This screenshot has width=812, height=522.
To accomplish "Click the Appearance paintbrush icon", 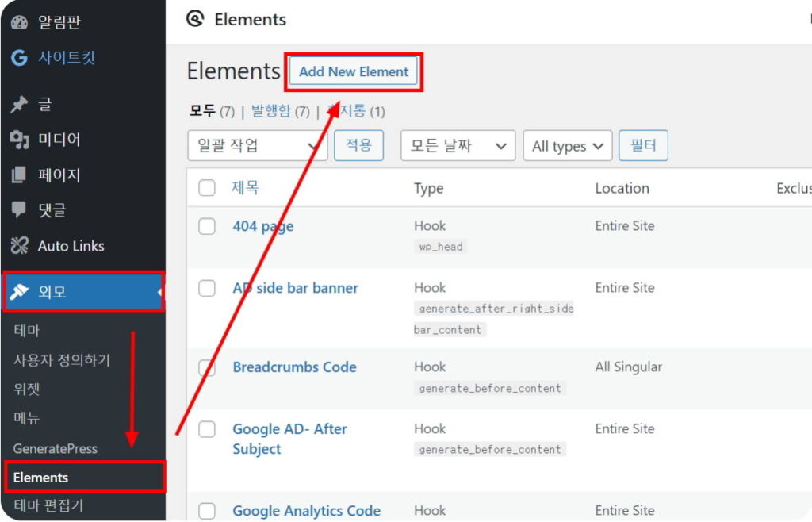I will pyautogui.click(x=20, y=292).
